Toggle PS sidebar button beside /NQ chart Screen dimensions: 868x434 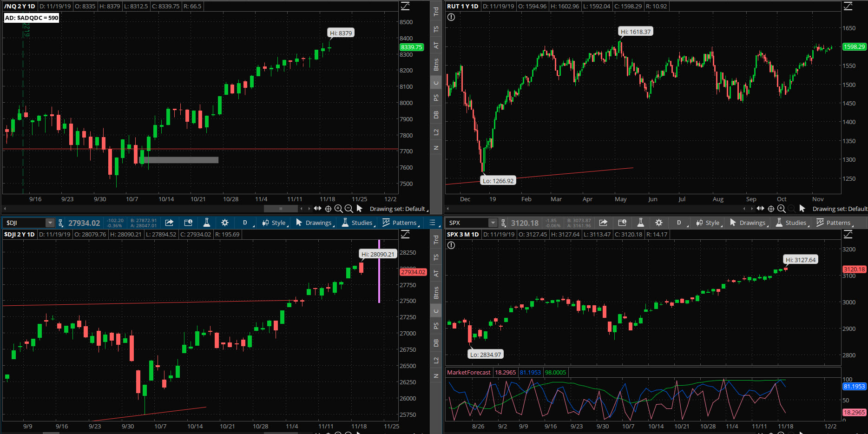436,98
